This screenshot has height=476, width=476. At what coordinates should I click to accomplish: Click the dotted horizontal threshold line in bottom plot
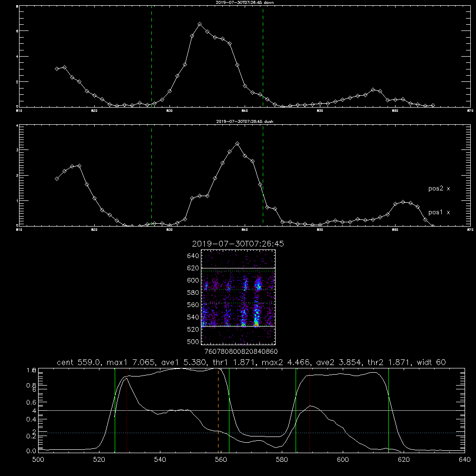point(252,433)
